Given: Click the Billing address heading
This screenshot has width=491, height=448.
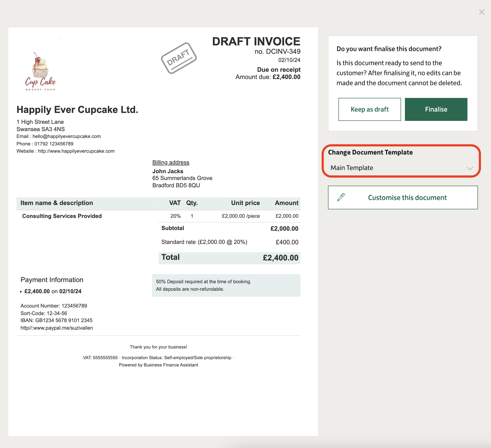Looking at the screenshot, I should point(171,162).
